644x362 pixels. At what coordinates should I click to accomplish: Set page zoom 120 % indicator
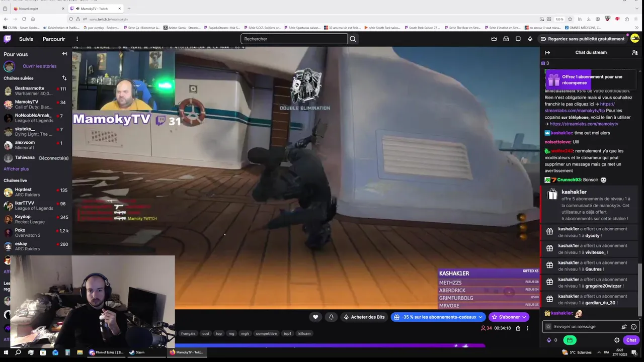(559, 19)
